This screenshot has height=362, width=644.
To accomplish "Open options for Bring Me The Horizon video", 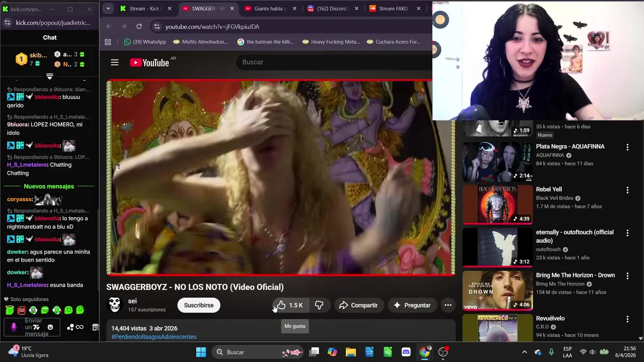I will coord(627,276).
